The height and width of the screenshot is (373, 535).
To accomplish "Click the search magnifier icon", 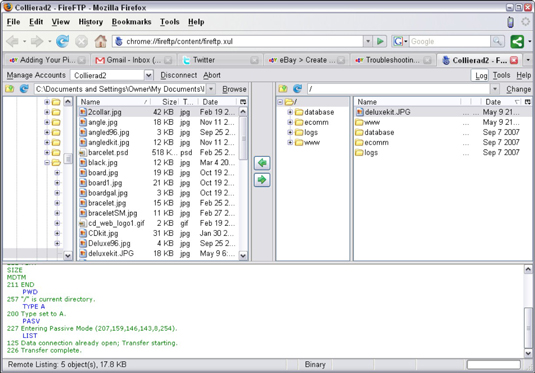I will click(497, 41).
